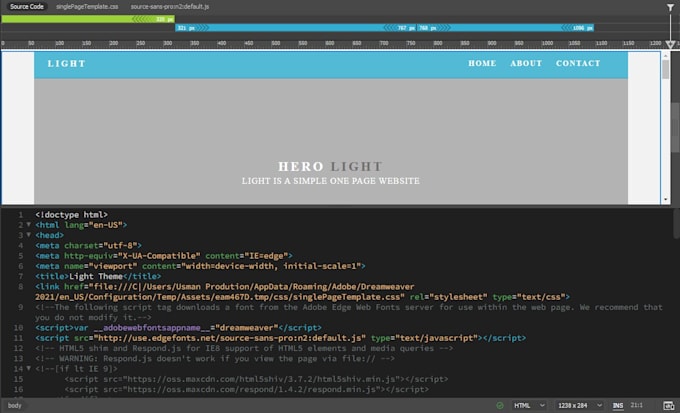Click the code view vertical scrollbar

[x=677, y=223]
